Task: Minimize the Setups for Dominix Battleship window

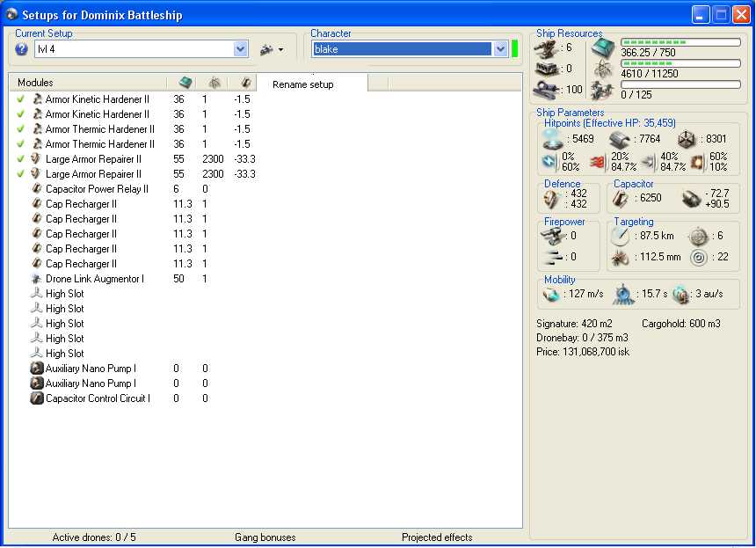Action: point(701,14)
